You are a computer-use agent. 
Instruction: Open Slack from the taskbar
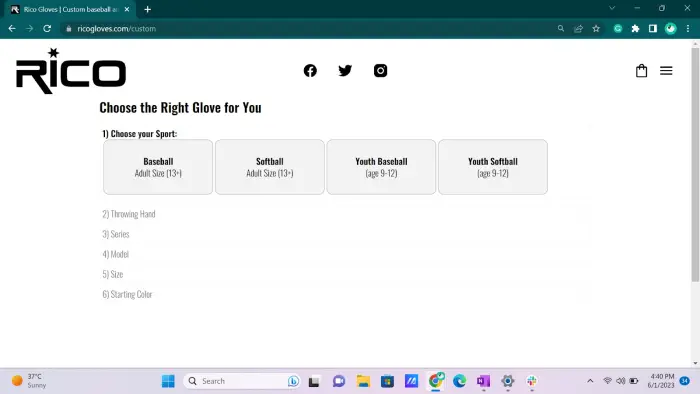click(x=532, y=381)
